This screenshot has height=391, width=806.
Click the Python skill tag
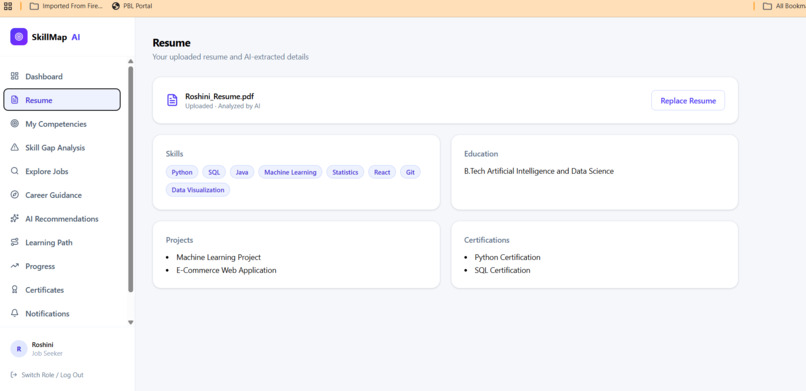click(x=182, y=172)
